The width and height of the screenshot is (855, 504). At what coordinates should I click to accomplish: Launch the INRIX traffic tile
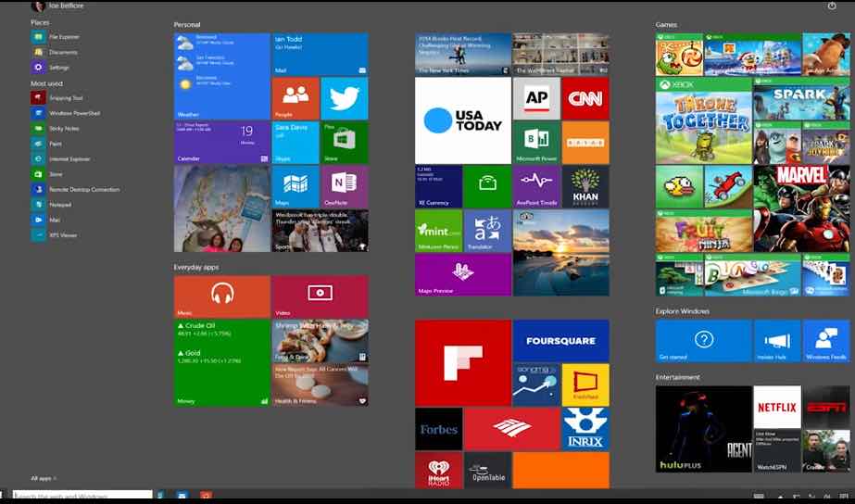tap(585, 429)
